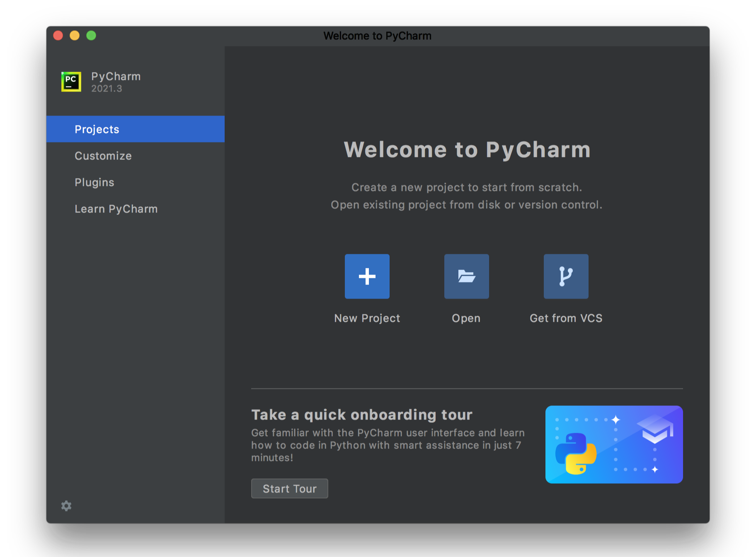Viewport: 756px width, 557px height.
Task: Select the Projects tab
Action: (x=136, y=129)
